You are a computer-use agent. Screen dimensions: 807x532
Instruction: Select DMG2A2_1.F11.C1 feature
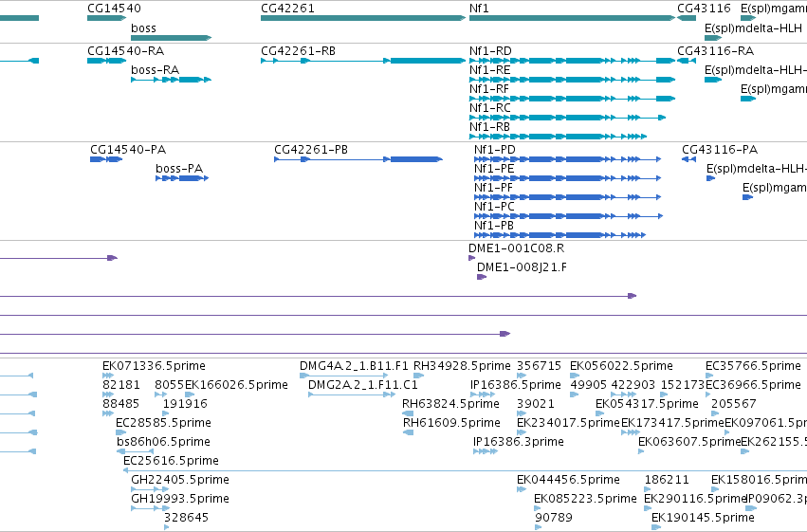click(x=352, y=394)
